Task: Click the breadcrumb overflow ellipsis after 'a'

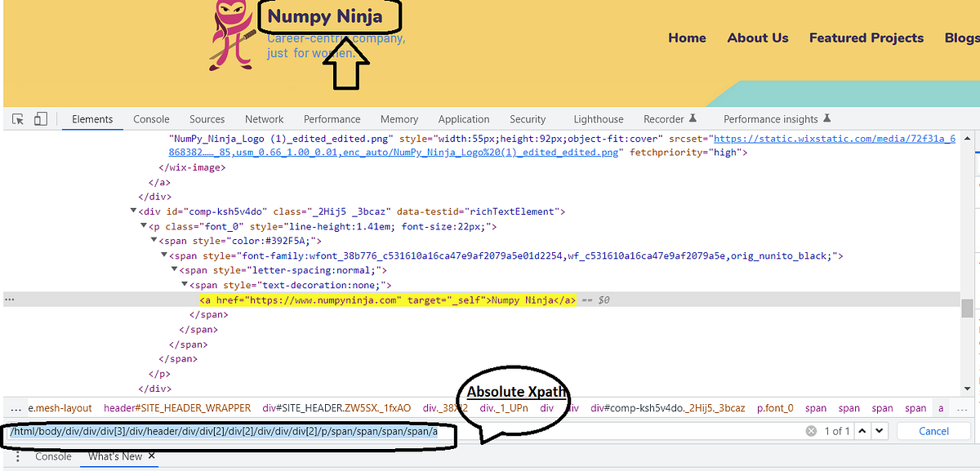Action: tap(962, 408)
